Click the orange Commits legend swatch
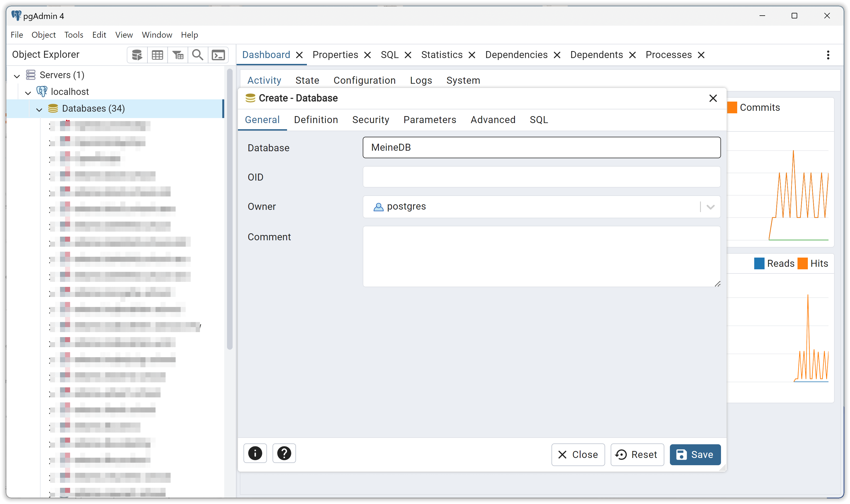Image resolution: width=850 pixels, height=504 pixels. pyautogui.click(x=732, y=108)
